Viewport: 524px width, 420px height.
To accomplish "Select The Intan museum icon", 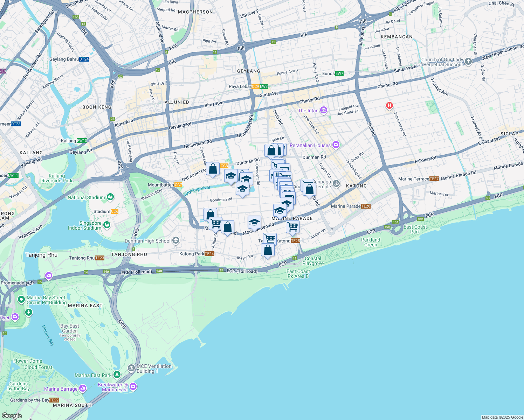I will coord(323,111).
